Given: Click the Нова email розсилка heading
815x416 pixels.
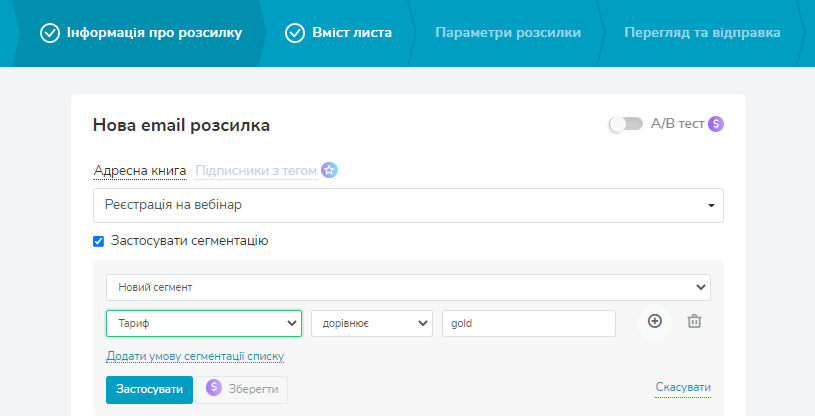Looking at the screenshot, I should (181, 125).
